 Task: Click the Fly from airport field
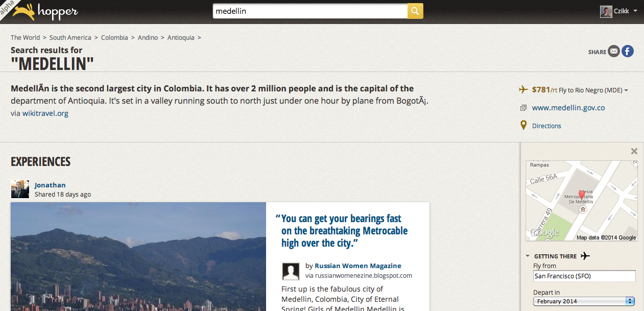(x=584, y=276)
